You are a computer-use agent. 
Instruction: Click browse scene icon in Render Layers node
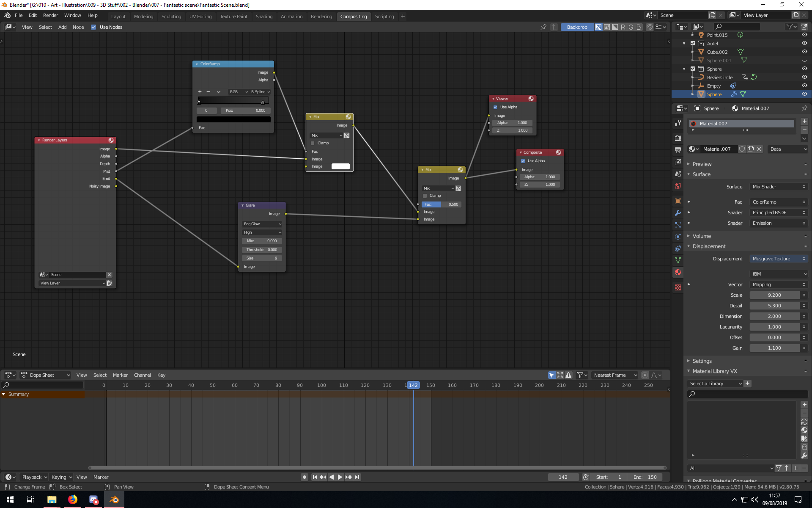43,275
